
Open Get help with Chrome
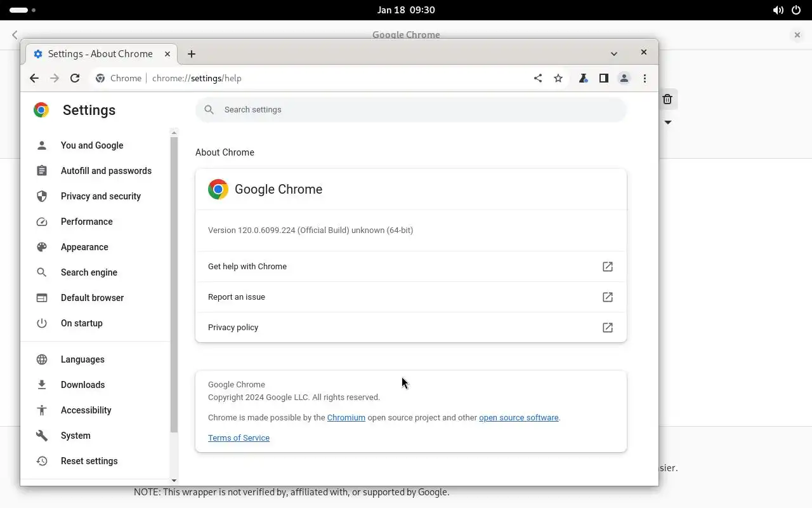[x=411, y=267]
